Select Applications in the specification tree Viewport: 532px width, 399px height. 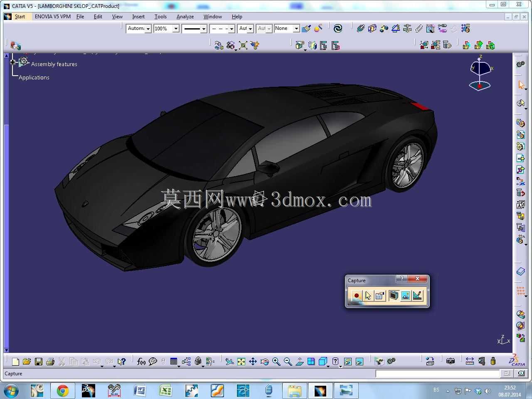(x=34, y=77)
